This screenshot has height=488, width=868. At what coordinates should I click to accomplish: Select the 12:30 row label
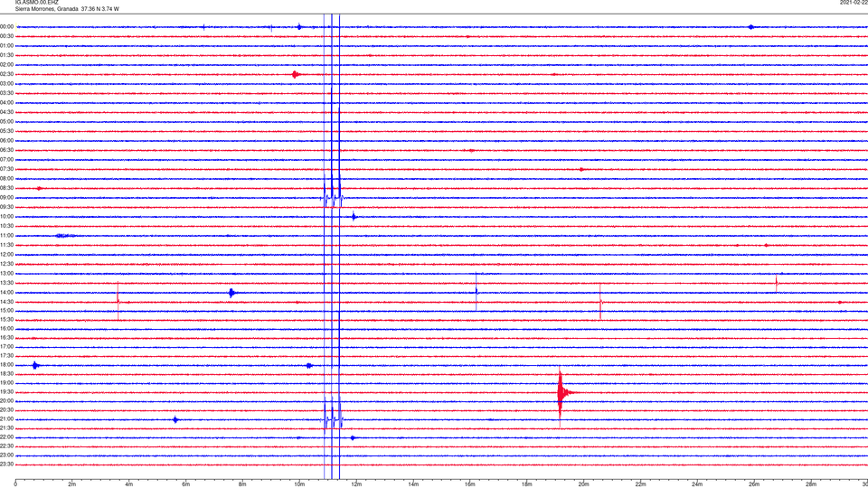[x=6, y=264]
